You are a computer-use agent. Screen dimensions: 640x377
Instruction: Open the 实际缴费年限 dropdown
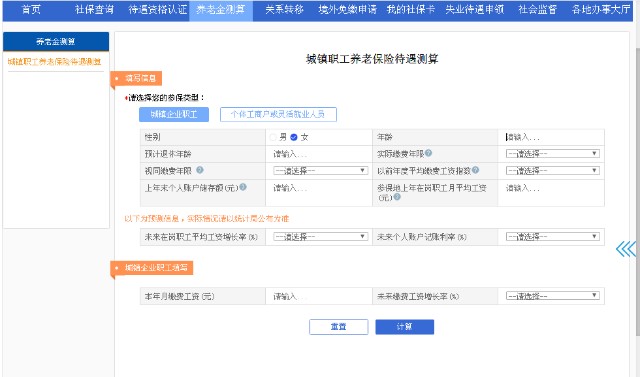pyautogui.click(x=553, y=154)
